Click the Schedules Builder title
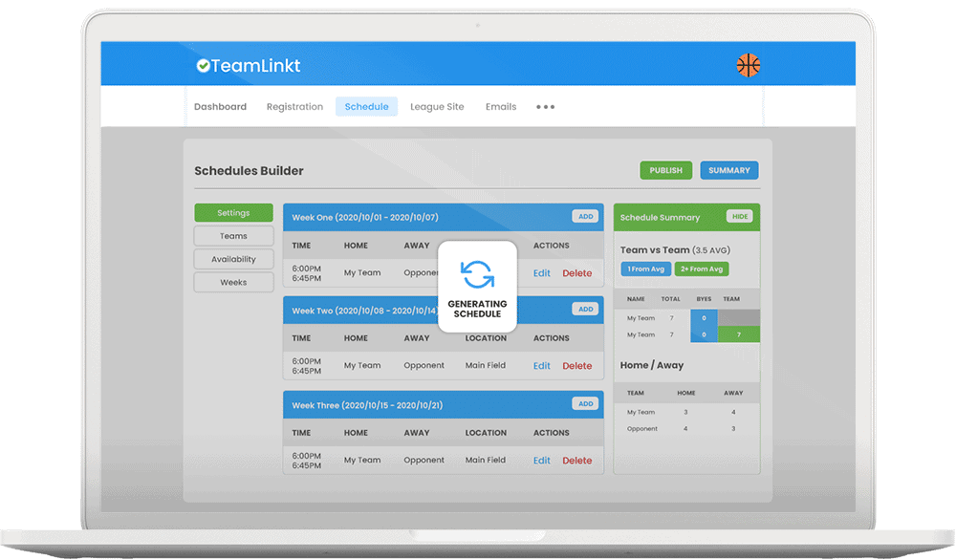 pyautogui.click(x=249, y=171)
